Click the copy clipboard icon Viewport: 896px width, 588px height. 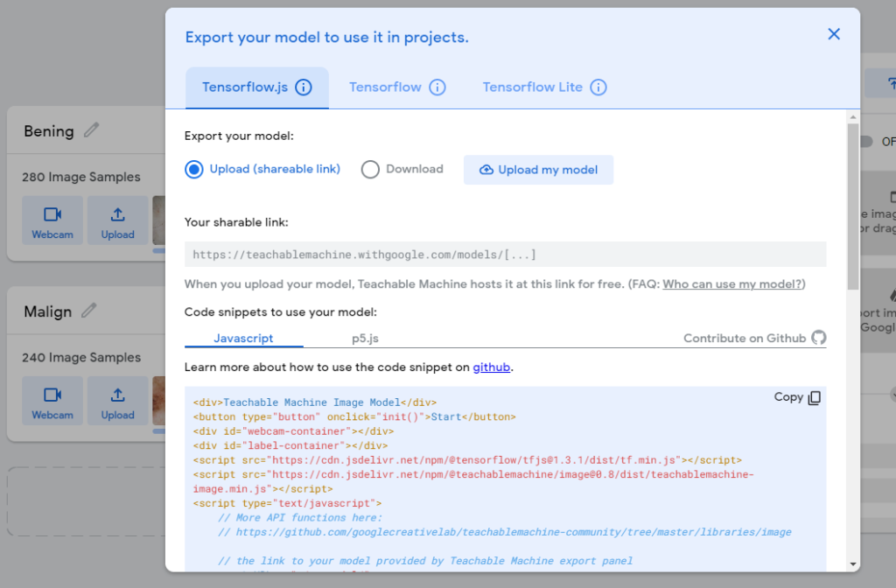click(x=815, y=398)
